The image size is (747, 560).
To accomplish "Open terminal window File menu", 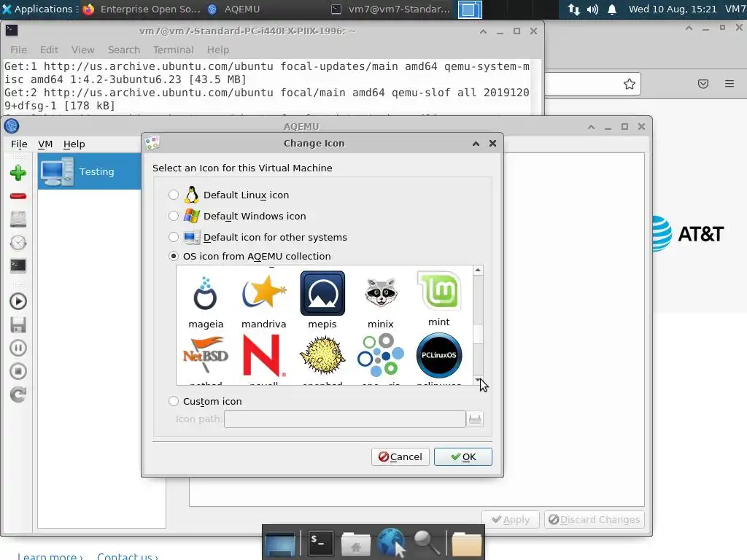I will tap(18, 50).
